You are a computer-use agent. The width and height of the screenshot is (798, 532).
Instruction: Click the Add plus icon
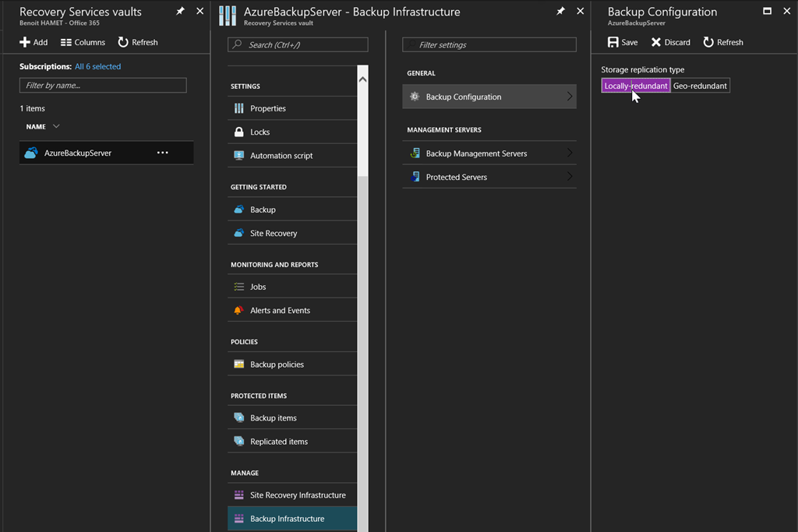coord(25,42)
